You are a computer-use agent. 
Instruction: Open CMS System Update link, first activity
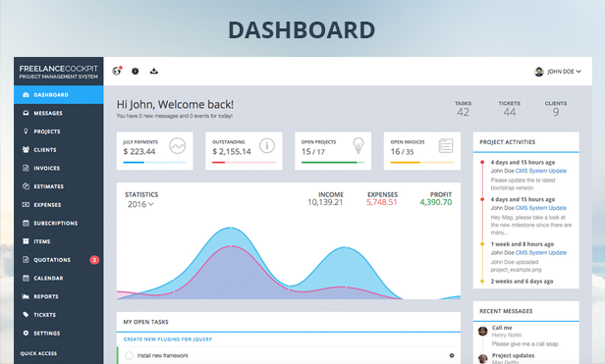tap(541, 171)
